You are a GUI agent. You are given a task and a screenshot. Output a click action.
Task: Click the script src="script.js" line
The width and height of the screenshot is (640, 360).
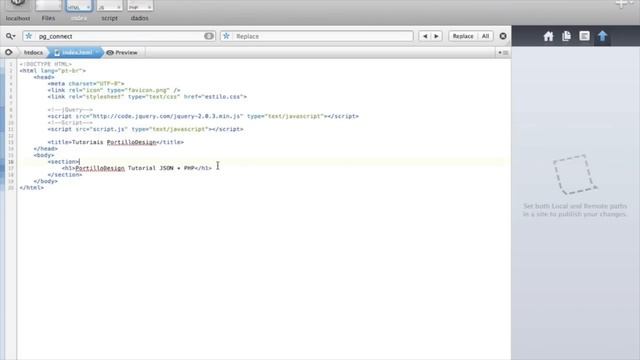point(145,129)
